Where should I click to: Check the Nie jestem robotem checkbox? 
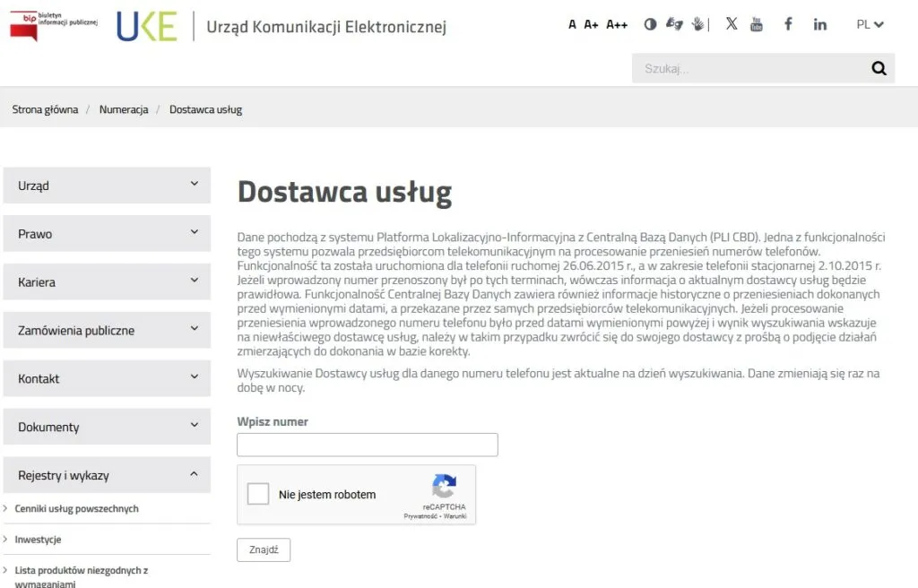(258, 494)
